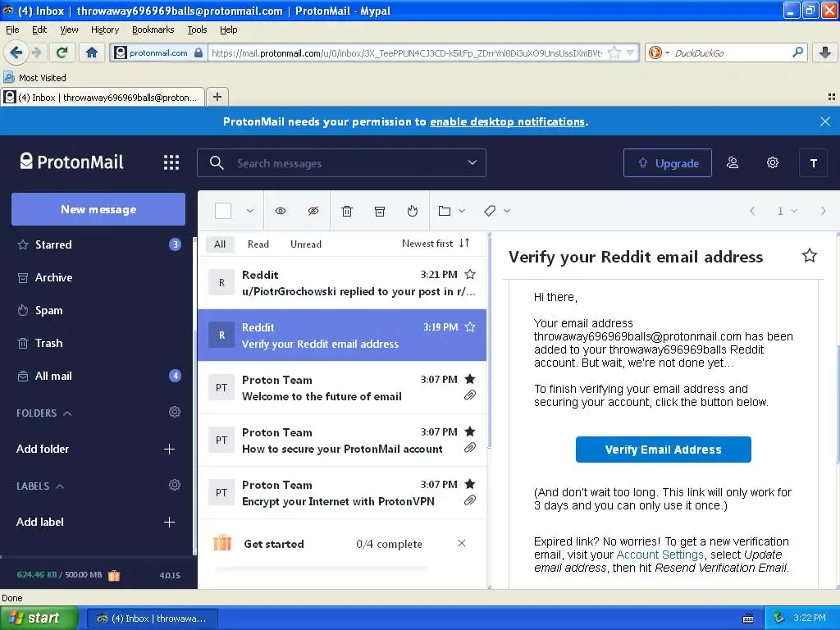
Task: Go to the next page arrow
Action: 824,211
